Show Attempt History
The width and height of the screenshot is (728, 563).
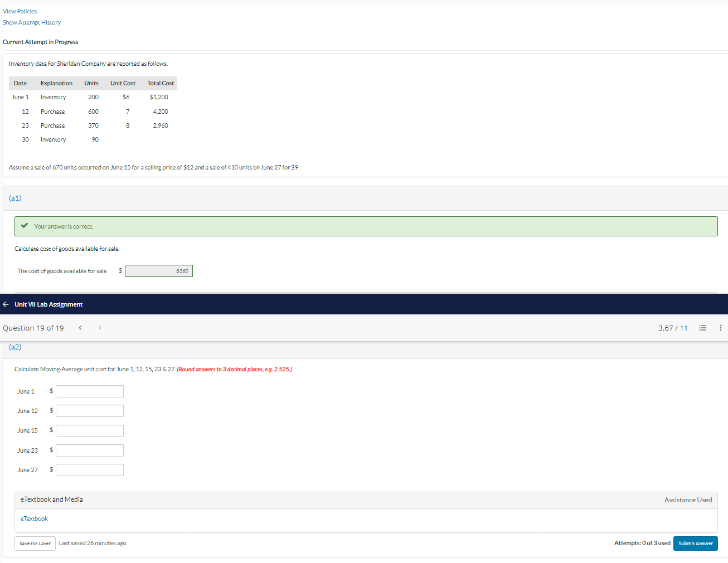[x=32, y=22]
